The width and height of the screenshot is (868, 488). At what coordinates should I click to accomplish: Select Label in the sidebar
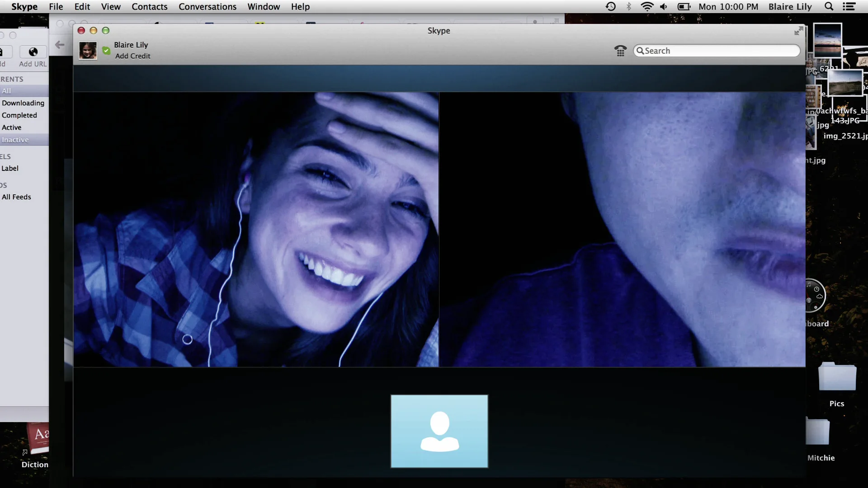24,168
